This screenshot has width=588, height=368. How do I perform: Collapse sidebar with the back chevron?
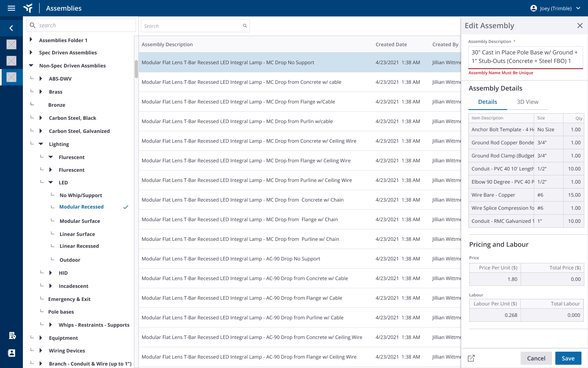tap(11, 28)
